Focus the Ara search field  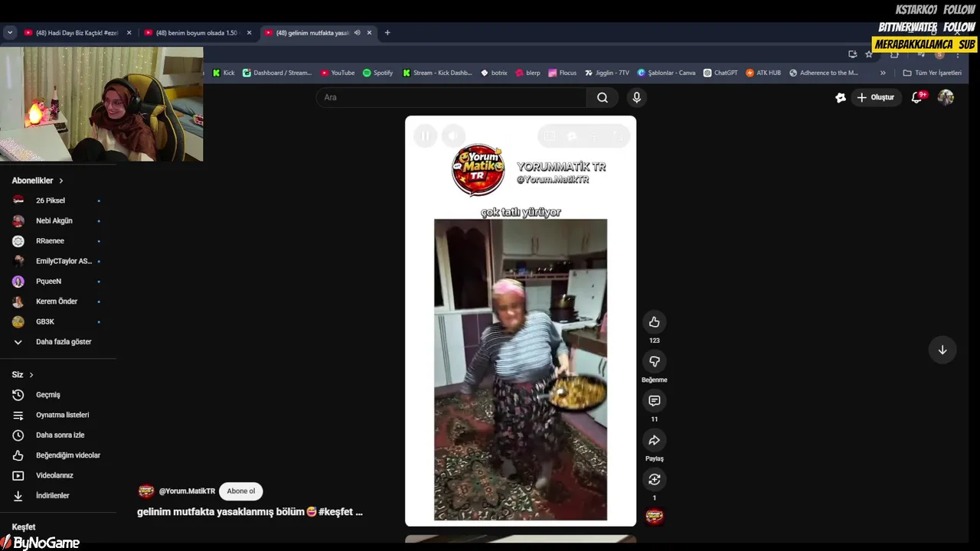[x=452, y=97]
